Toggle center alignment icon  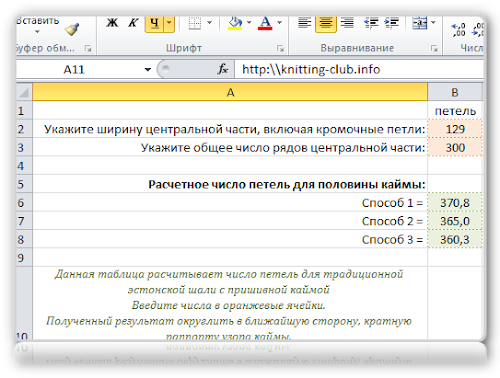click(x=326, y=23)
